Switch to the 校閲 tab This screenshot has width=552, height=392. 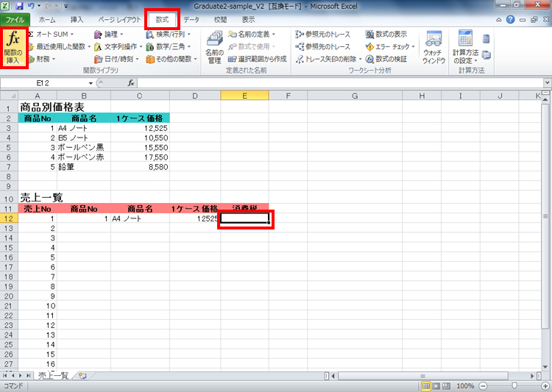pos(220,20)
